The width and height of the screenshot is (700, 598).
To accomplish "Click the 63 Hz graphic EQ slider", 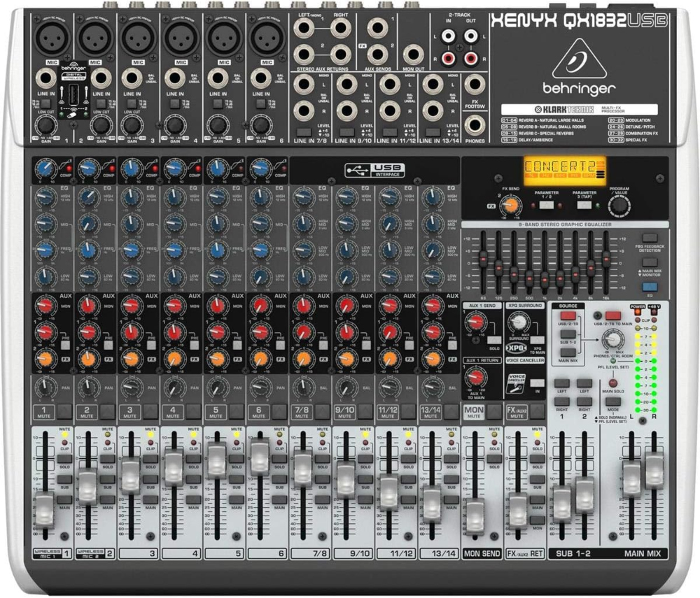I will [x=483, y=259].
